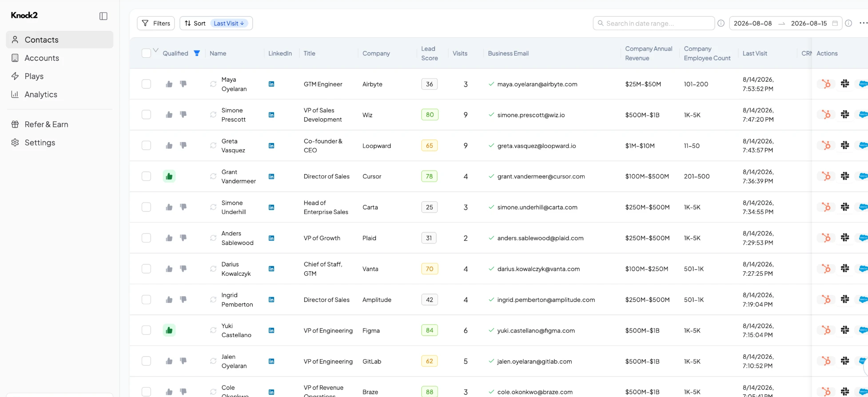Select Anders Sablewood row checkbox
The image size is (868, 397).
click(x=146, y=238)
